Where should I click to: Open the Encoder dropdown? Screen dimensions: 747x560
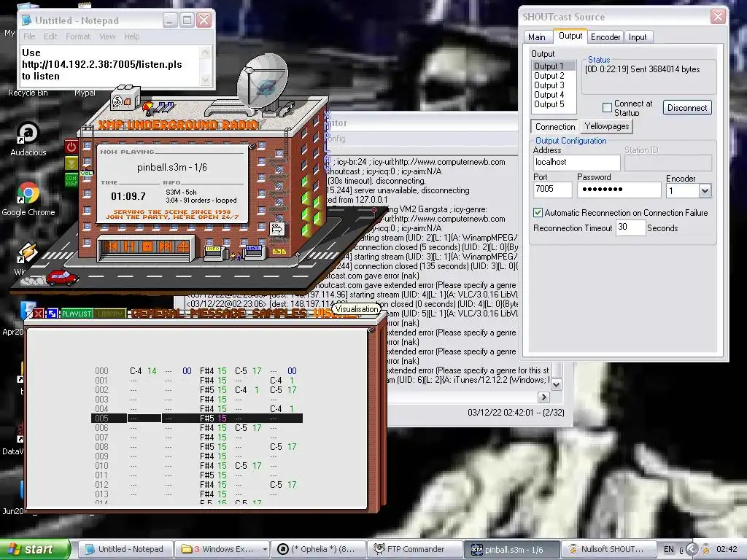(705, 191)
